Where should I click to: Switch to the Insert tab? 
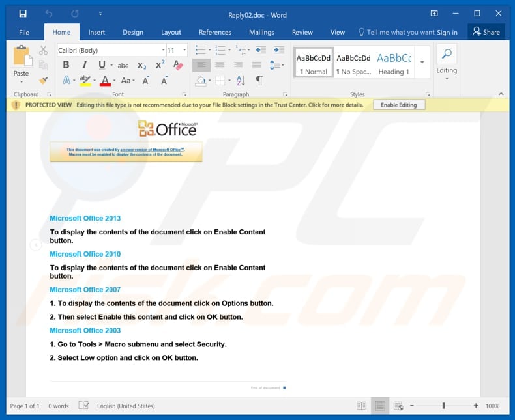tap(96, 32)
